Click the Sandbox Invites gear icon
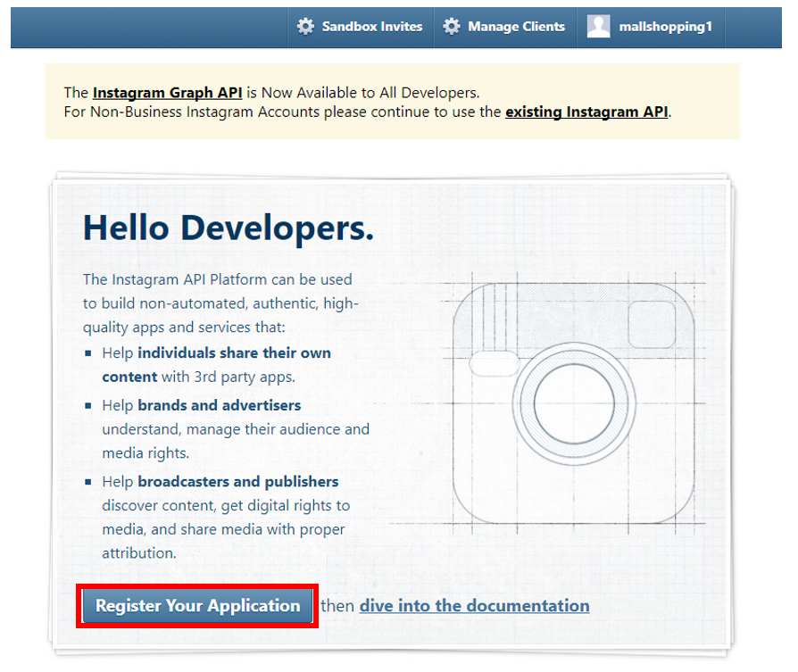The height and width of the screenshot is (672, 798). tap(305, 27)
